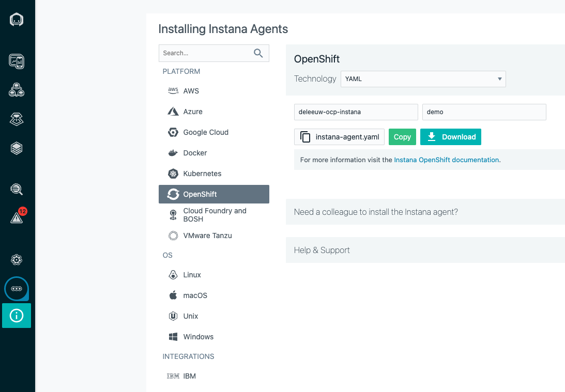
Task: Open the Settings gear sidebar icon
Action: click(x=17, y=260)
